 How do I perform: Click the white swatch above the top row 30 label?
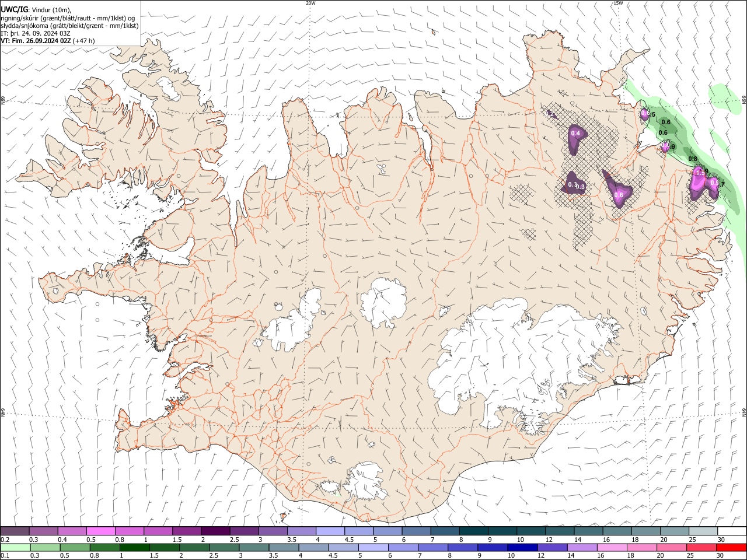point(732,531)
